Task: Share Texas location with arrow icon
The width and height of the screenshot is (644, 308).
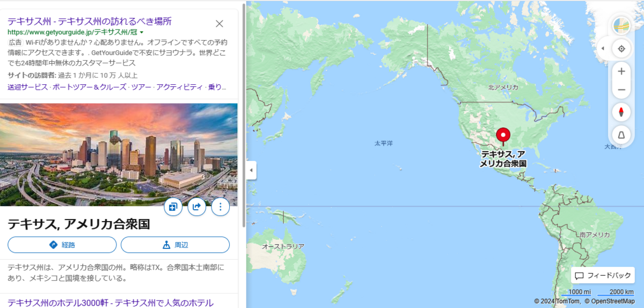Action: pos(196,207)
